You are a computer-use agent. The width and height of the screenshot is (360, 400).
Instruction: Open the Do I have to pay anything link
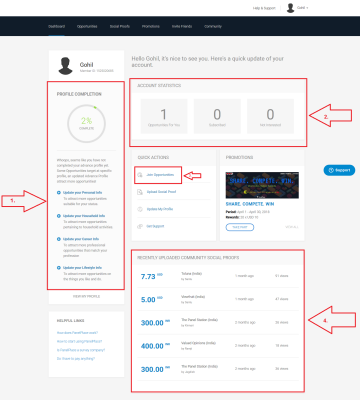76,359
